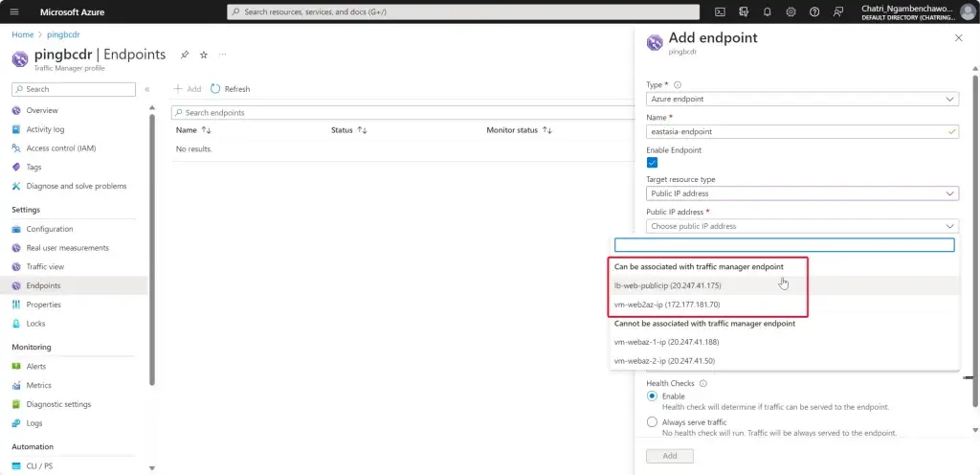Choose vm-webaz-2-ip (20.247.41.50)
This screenshot has width=980, height=475.
[785, 361]
